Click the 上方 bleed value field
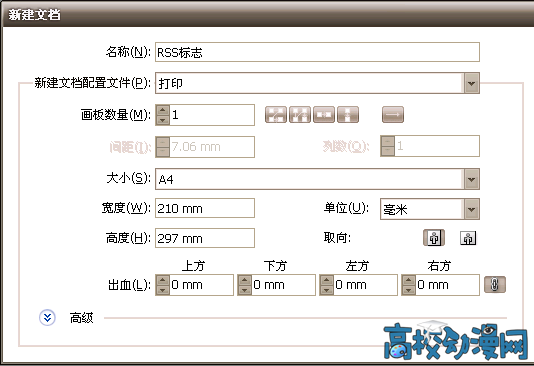This screenshot has width=534, height=366. [201, 285]
